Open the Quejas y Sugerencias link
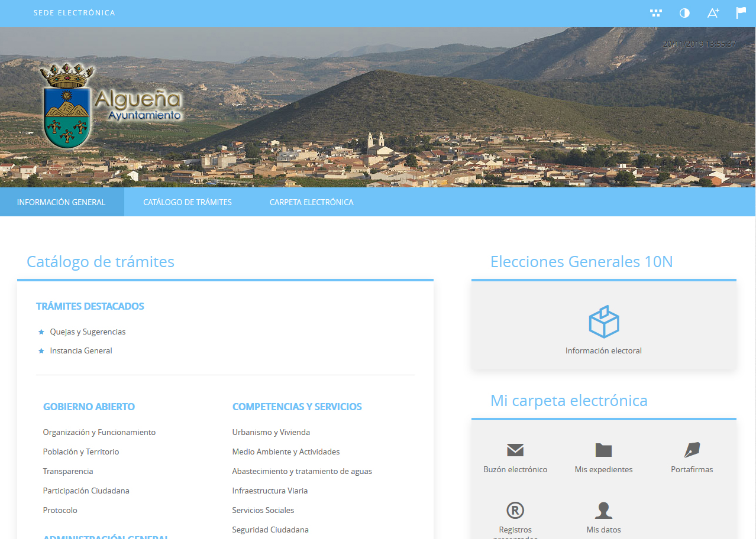 [88, 332]
